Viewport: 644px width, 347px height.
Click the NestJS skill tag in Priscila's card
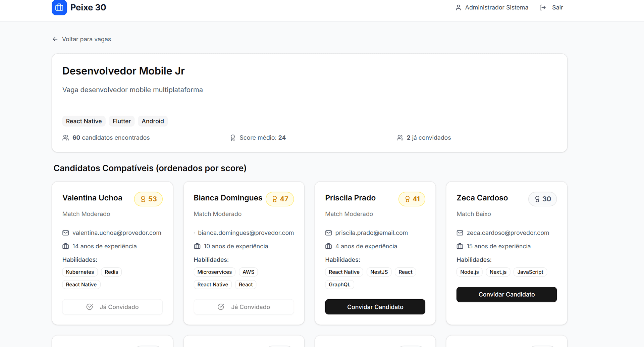point(379,272)
